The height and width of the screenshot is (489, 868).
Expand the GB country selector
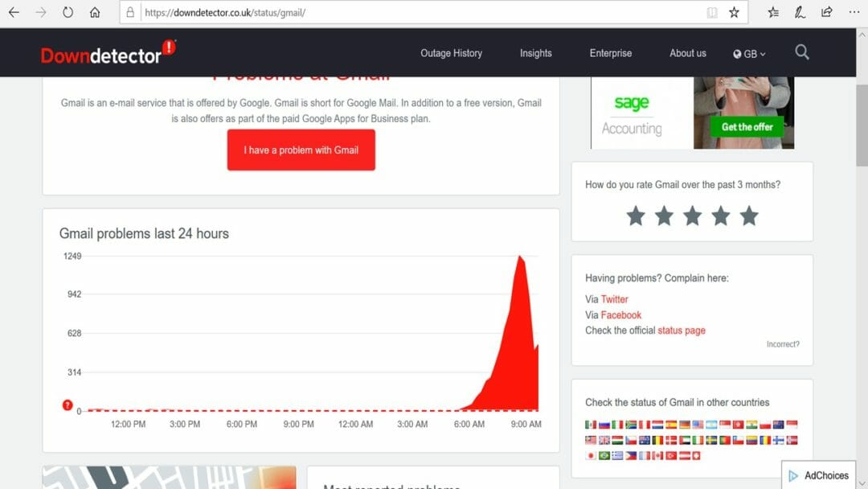coord(750,54)
